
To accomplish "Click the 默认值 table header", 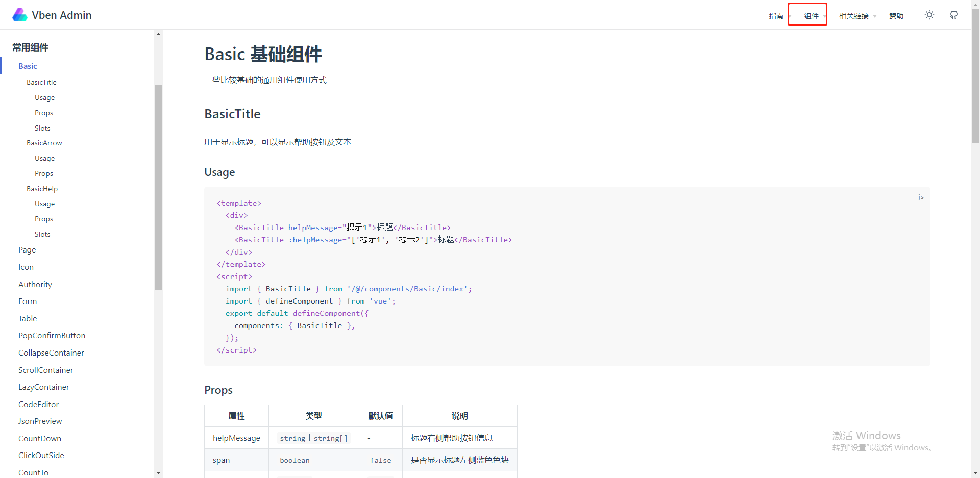I will pyautogui.click(x=381, y=416).
